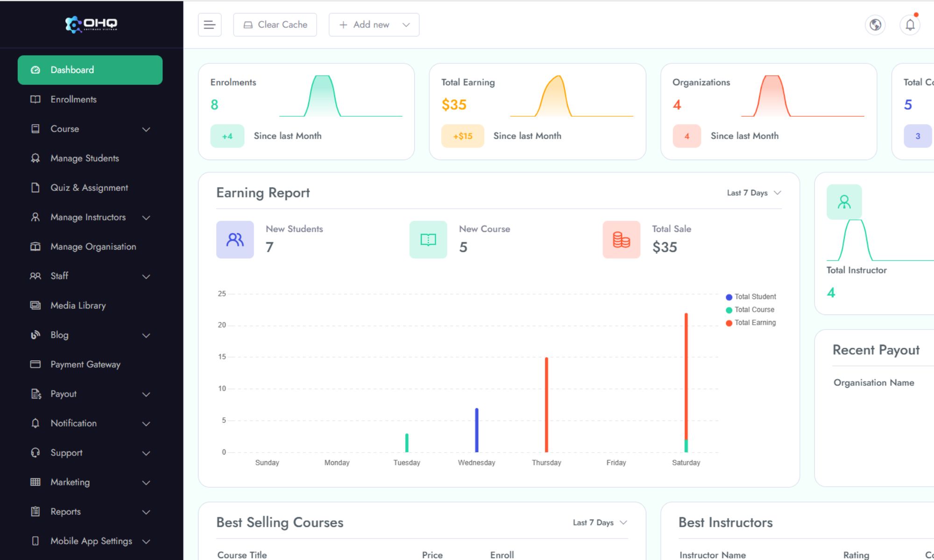Expand the Notification submenu chevron
The height and width of the screenshot is (560, 934).
[146, 424]
